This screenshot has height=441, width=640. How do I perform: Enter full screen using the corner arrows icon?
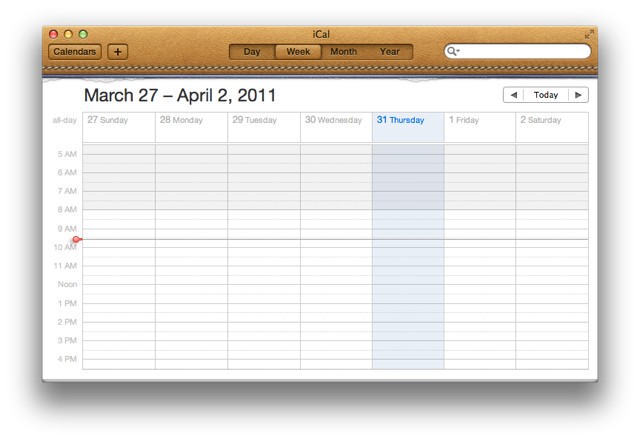point(589,34)
